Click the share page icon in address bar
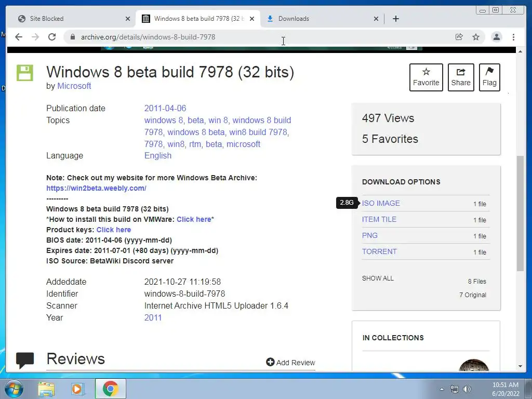 (459, 37)
